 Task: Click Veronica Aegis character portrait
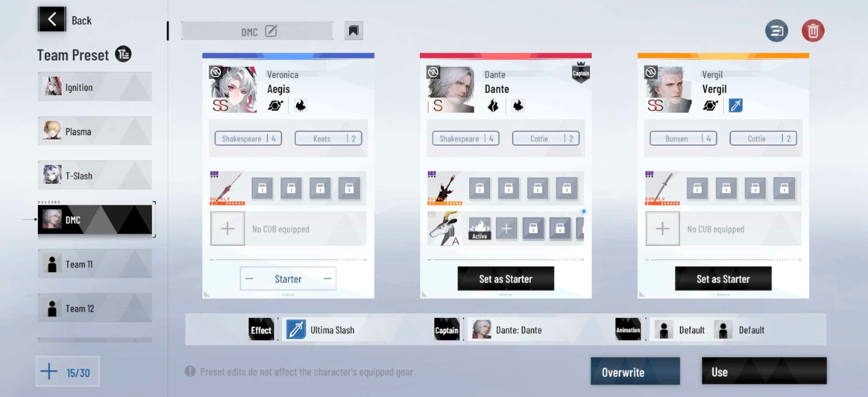[x=233, y=89]
